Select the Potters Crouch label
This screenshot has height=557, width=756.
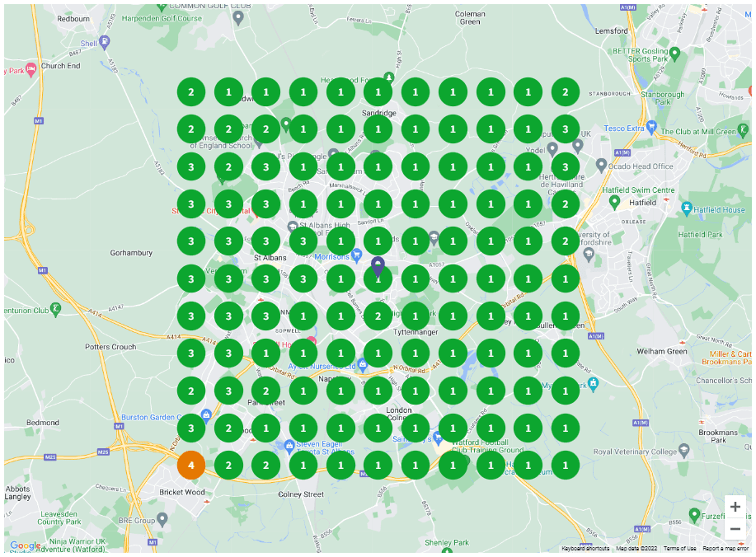(x=110, y=346)
